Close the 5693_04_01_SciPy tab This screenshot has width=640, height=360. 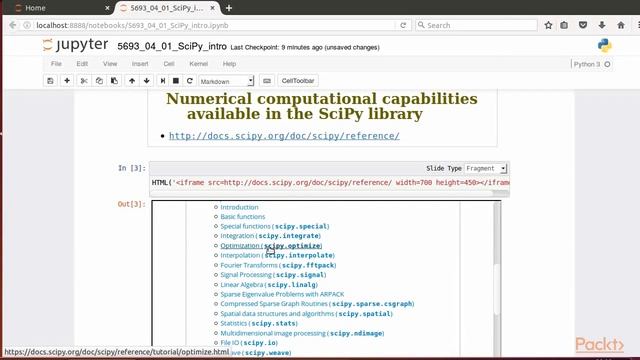pyautogui.click(x=213, y=8)
